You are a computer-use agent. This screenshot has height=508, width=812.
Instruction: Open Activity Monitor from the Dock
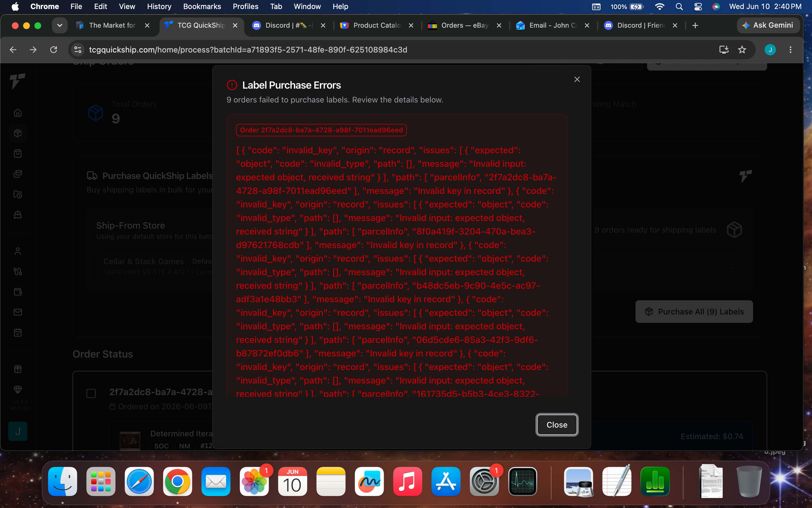[x=522, y=481]
